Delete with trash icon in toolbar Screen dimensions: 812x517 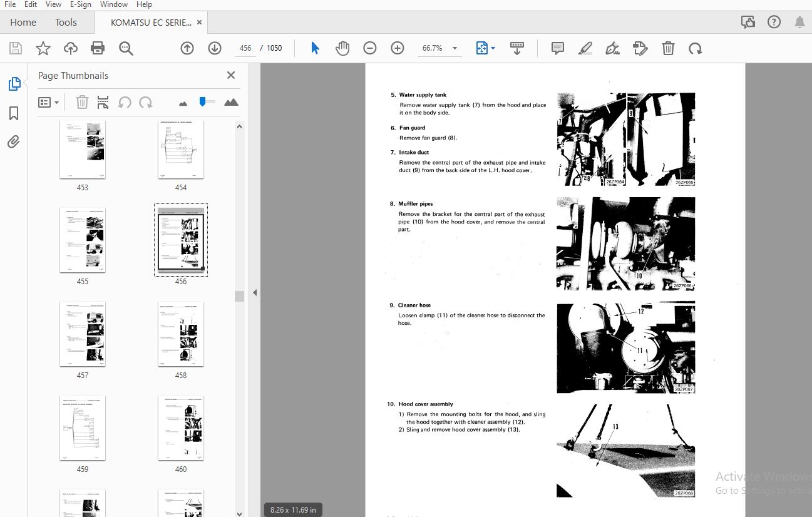(668, 48)
